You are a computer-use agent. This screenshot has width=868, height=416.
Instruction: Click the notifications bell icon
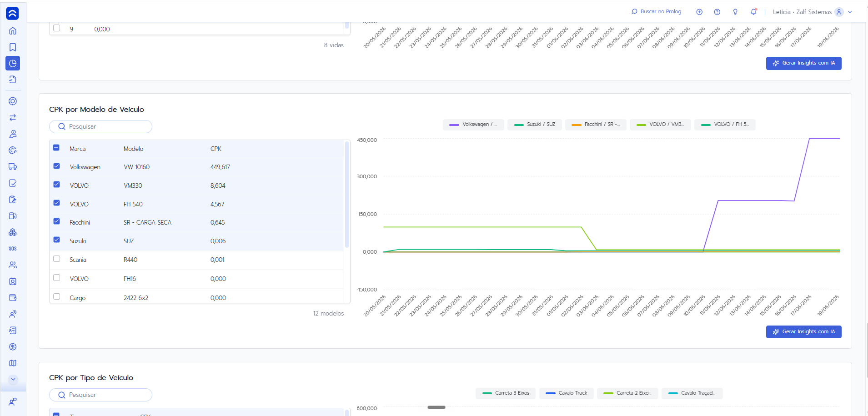click(x=753, y=12)
